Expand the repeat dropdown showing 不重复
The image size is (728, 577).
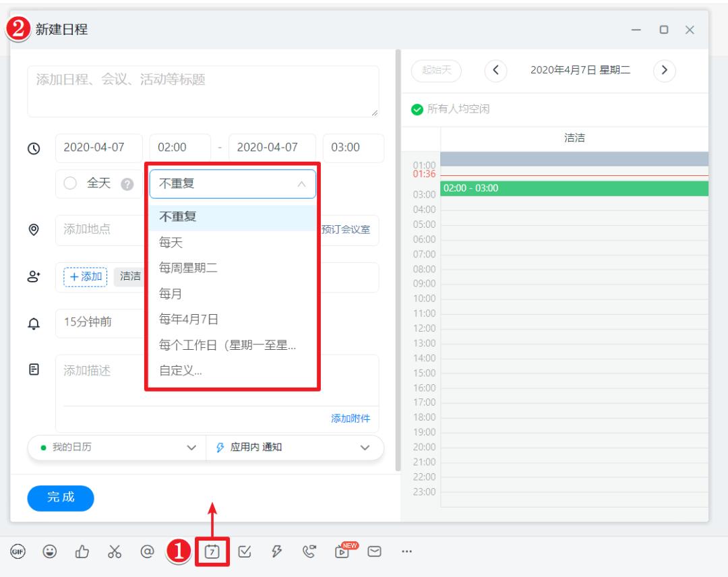pyautogui.click(x=232, y=183)
